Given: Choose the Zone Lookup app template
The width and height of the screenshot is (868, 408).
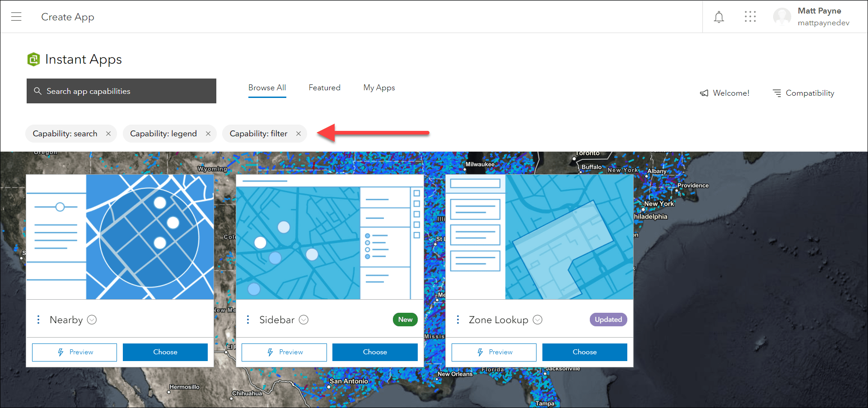Looking at the screenshot, I should click(x=585, y=352).
